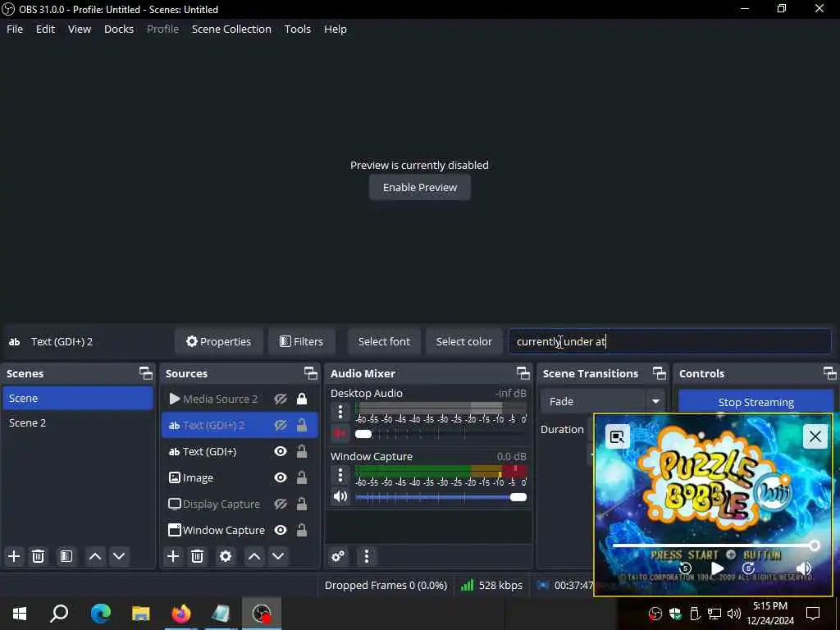Screen dimensions: 840x630
Task: Hide the Image source
Action: [281, 477]
